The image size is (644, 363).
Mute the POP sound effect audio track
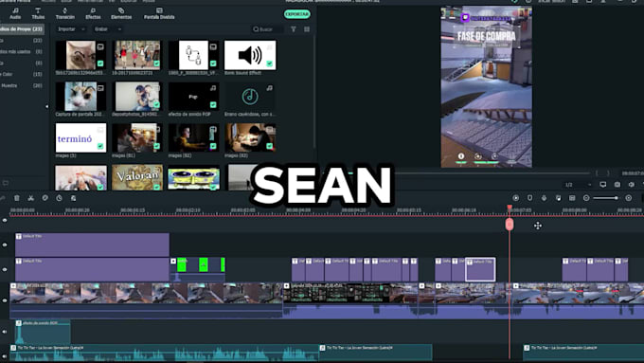pyautogui.click(x=5, y=332)
